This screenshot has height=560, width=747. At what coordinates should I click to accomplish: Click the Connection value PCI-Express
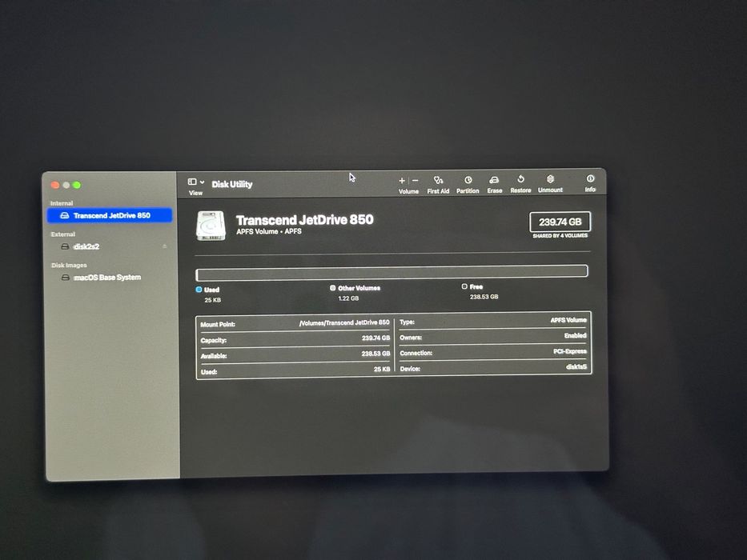pos(570,351)
